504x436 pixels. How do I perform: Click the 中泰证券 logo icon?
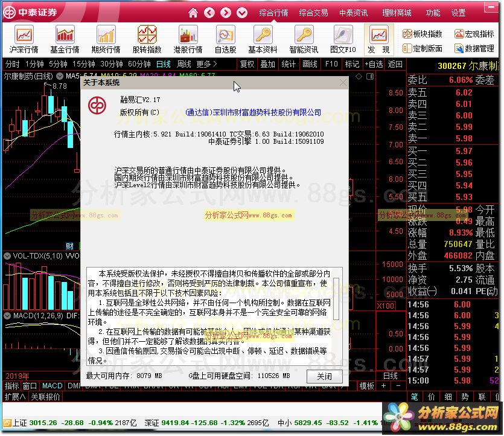tap(9, 13)
